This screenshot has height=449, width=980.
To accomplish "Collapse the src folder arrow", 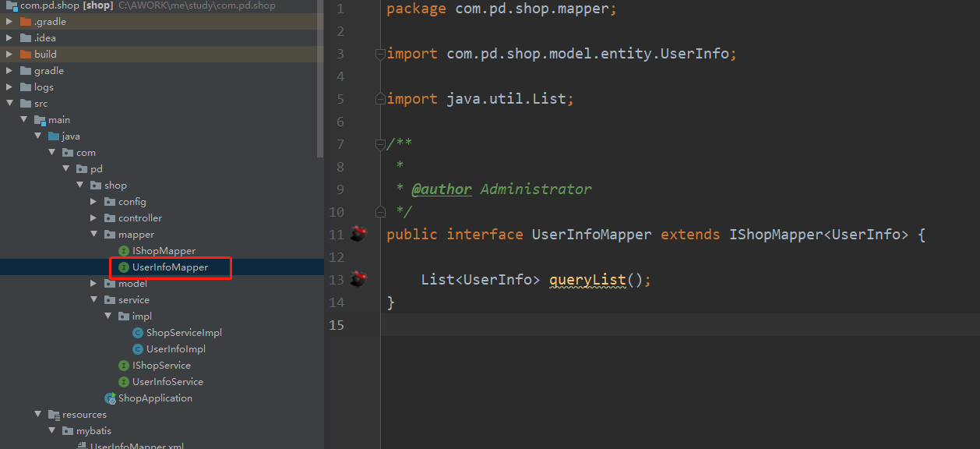I will tap(9, 104).
